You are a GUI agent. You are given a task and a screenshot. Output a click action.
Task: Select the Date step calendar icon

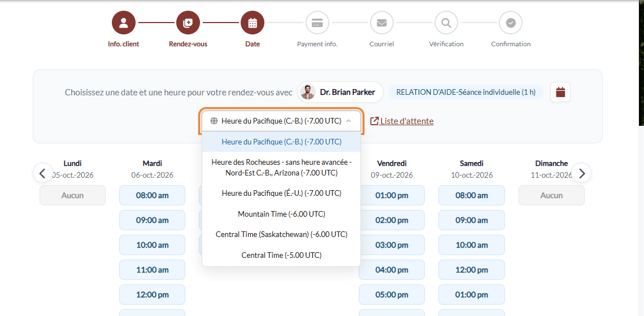click(253, 23)
